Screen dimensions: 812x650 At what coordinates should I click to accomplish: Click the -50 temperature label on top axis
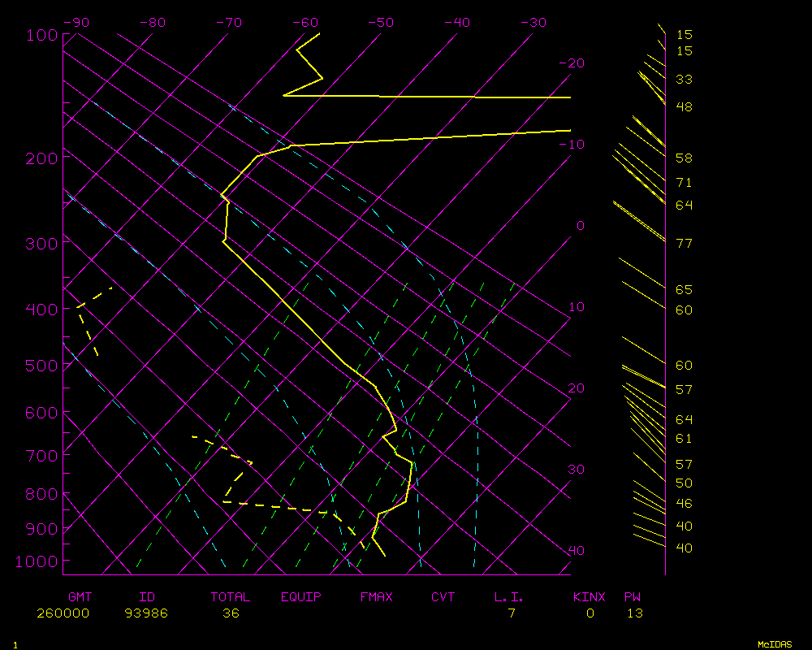click(381, 23)
